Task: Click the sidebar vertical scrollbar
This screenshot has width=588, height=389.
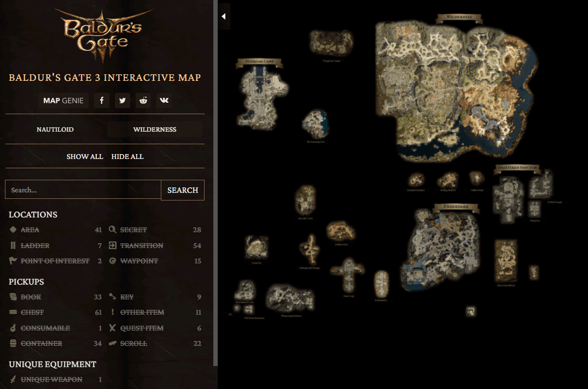Action: click(216, 183)
